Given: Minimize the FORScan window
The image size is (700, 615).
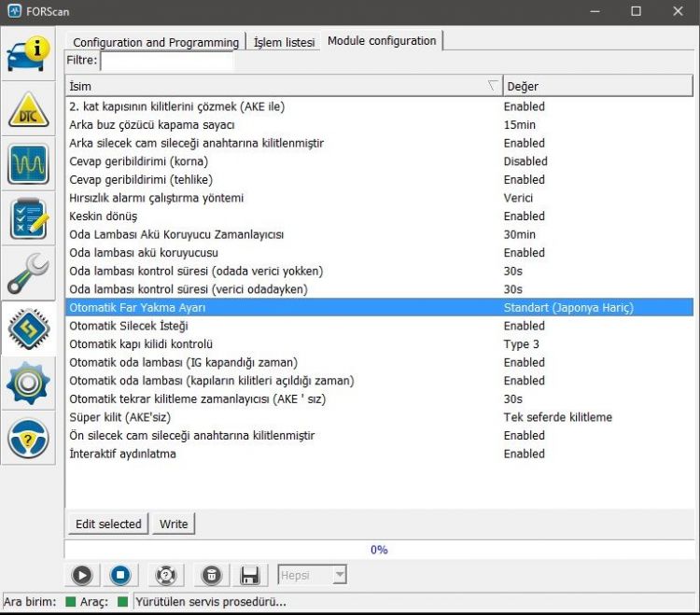Looking at the screenshot, I should 595,11.
